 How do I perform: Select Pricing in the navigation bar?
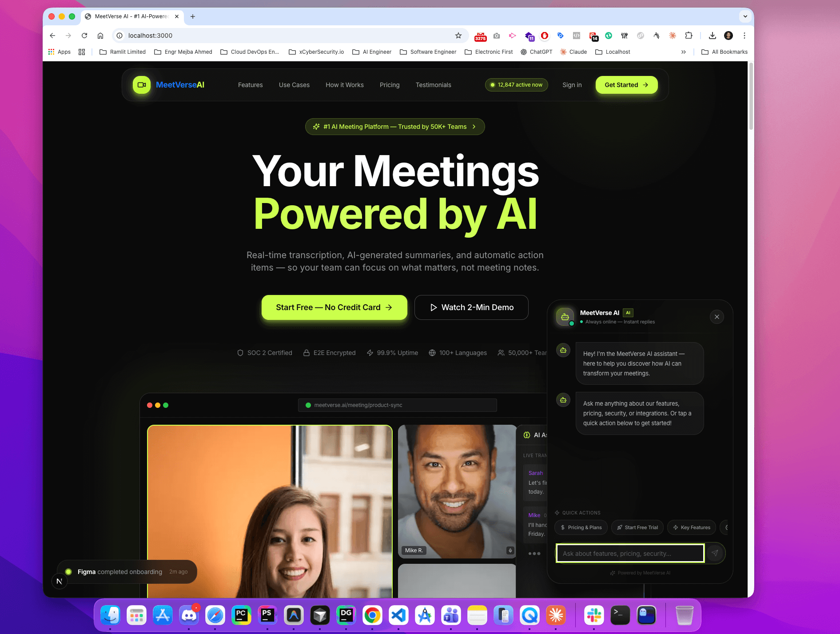tap(389, 85)
